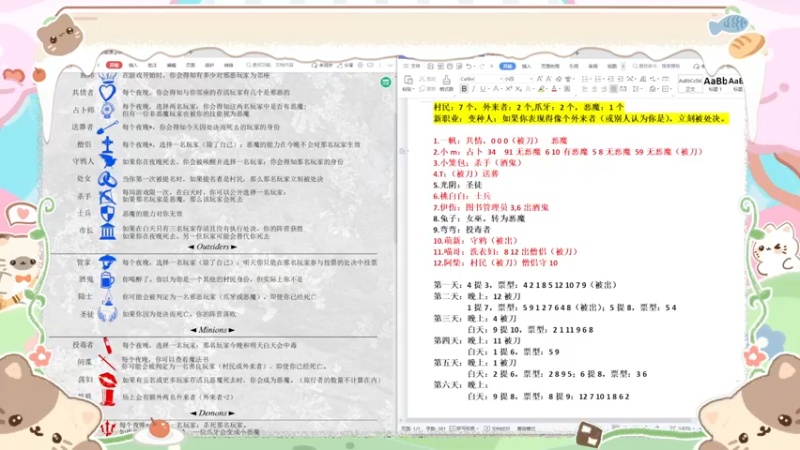The width and height of the screenshot is (800, 450).
Task: Toggle Subscript formatting
Action: [x=518, y=89]
